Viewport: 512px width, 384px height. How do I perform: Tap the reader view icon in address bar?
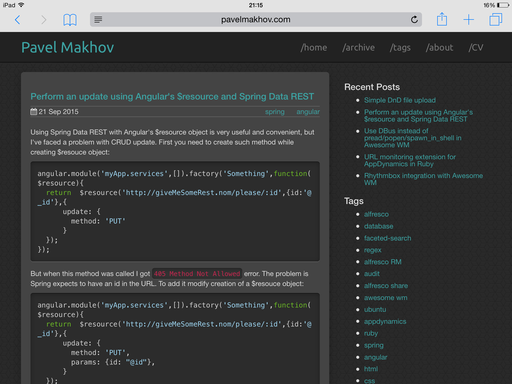coord(98,20)
